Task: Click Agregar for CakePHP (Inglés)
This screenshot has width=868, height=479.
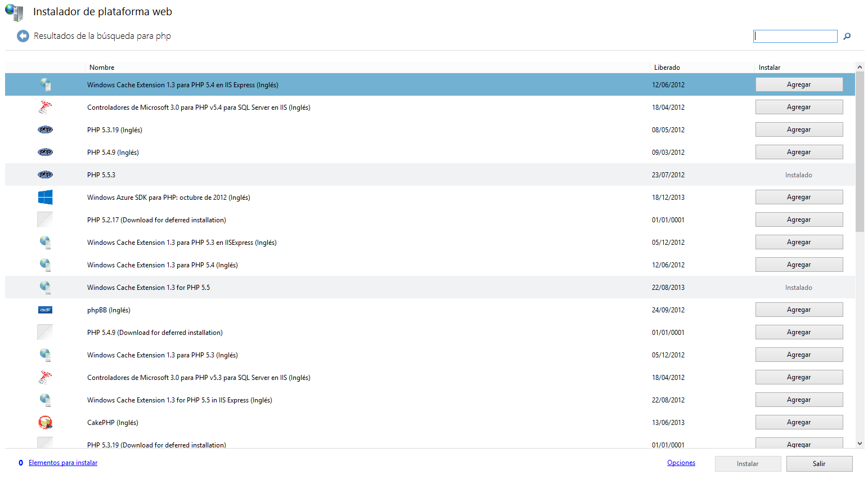Action: (799, 422)
